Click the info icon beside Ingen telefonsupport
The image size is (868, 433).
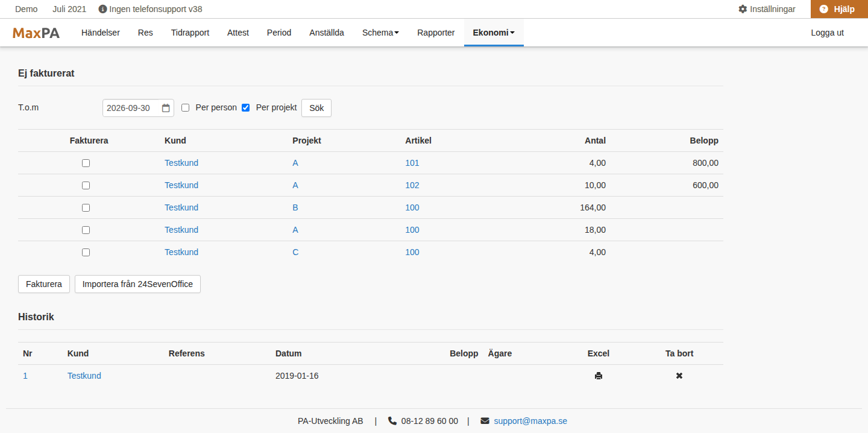(102, 9)
